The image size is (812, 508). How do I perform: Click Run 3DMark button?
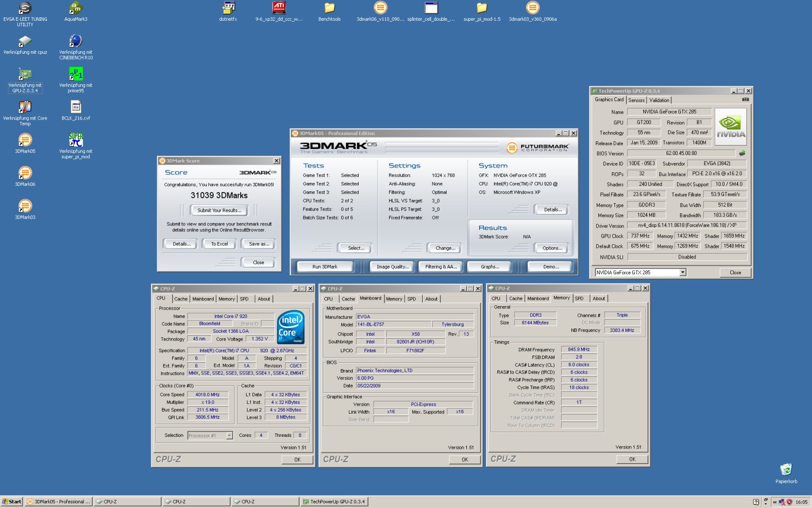point(325,267)
